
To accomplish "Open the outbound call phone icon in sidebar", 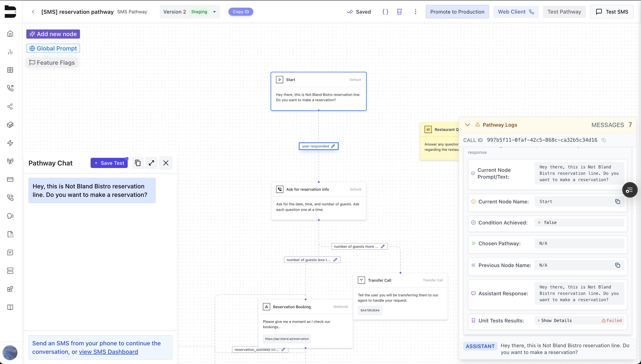I will pos(10,88).
